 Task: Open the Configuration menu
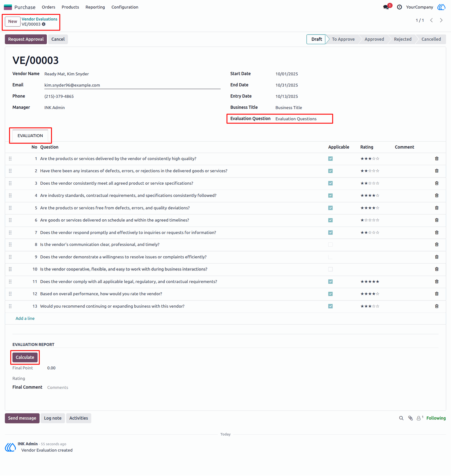coord(125,7)
